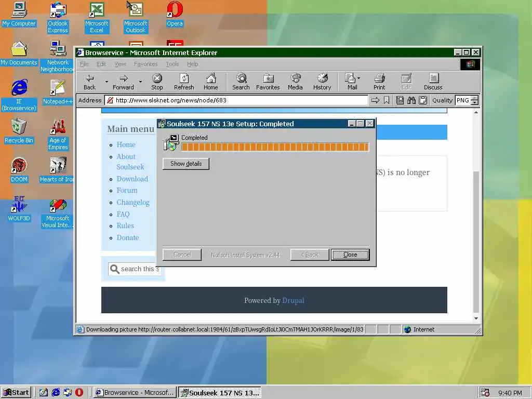Select the Notepad++ desktop icon

point(58,92)
